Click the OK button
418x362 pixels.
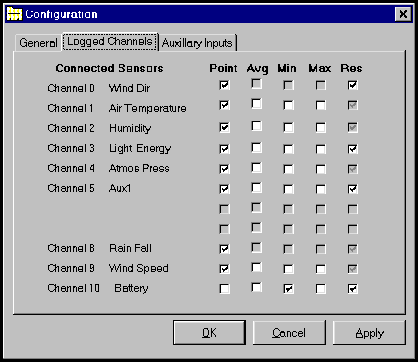pos(209,333)
